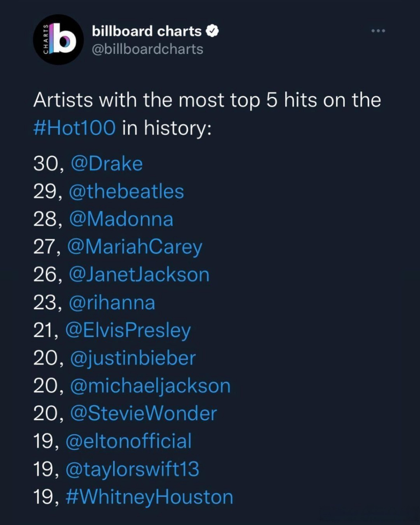Viewport: 420px width, 525px height.
Task: Click the @StevieWonder mention
Action: point(143,413)
